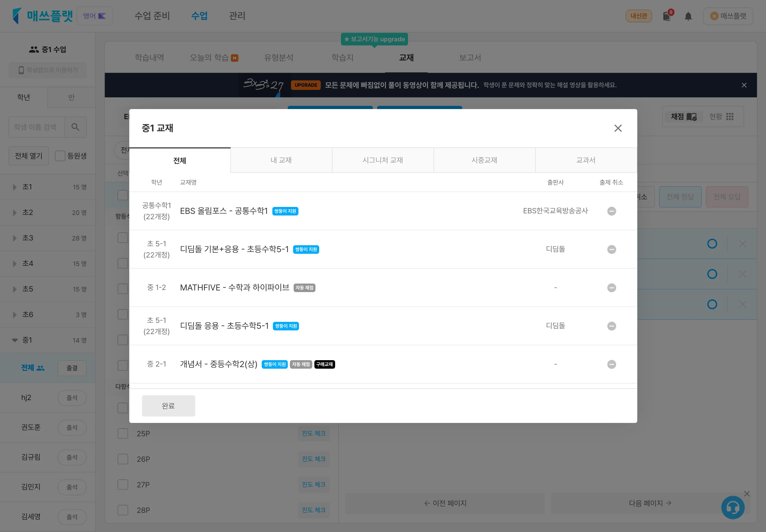Select the 전체 tab in the dialog
Image resolution: width=766 pixels, height=532 pixels.
point(180,160)
